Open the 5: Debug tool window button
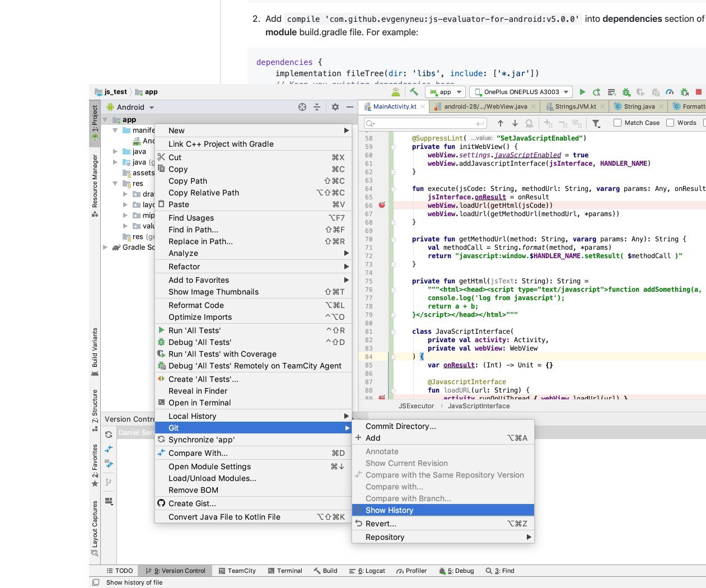The width and height of the screenshot is (706, 588). click(x=456, y=571)
